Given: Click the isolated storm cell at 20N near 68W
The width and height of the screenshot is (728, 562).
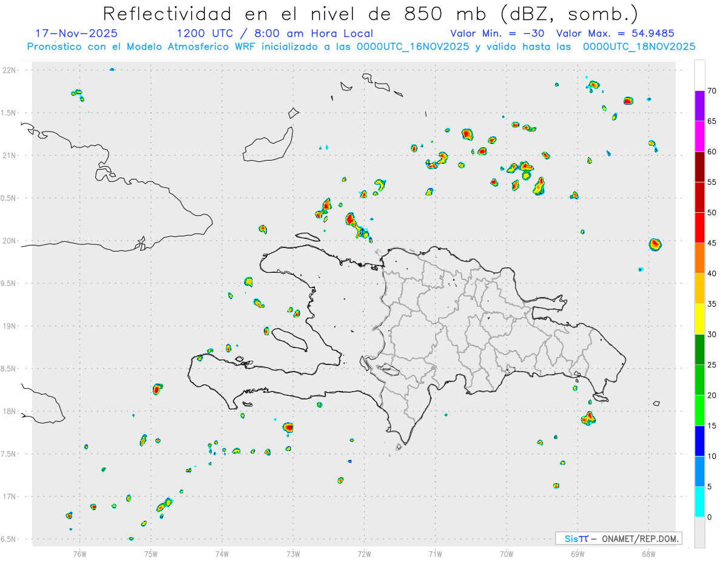Looking at the screenshot, I should tap(655, 244).
